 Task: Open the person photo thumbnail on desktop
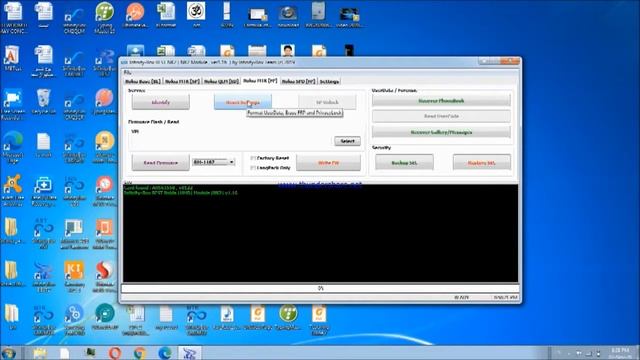click(x=288, y=51)
